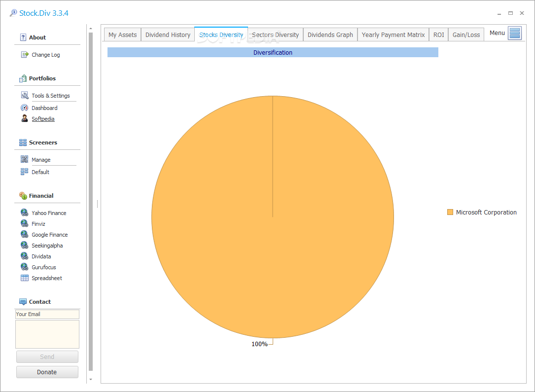This screenshot has width=535, height=392.
Task: Switch to Sectors Diversity tab
Action: pyautogui.click(x=275, y=35)
